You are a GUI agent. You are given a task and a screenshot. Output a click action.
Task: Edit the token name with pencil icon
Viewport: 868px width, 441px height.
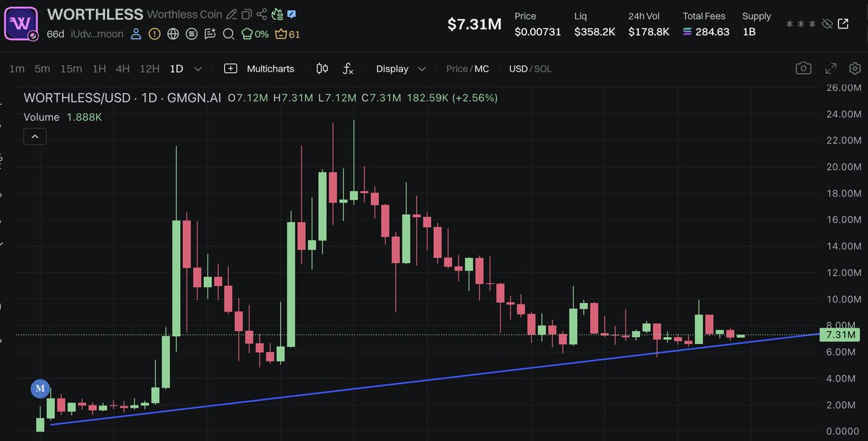(x=231, y=14)
